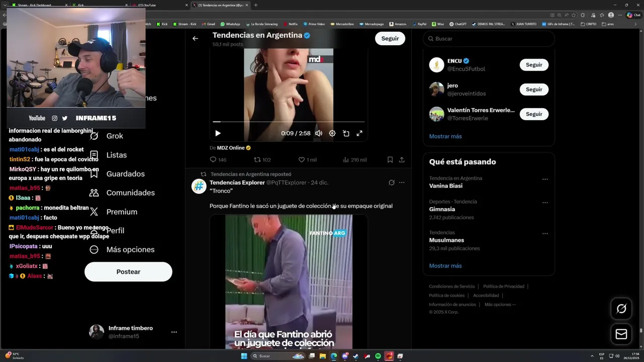Open the PayPal bookmark

coord(419,24)
